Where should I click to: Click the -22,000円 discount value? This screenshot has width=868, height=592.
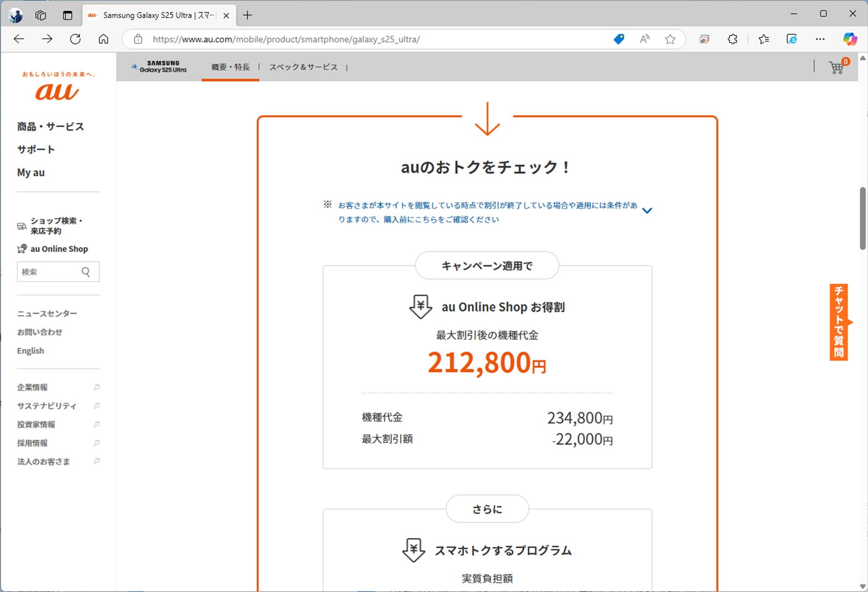click(582, 439)
